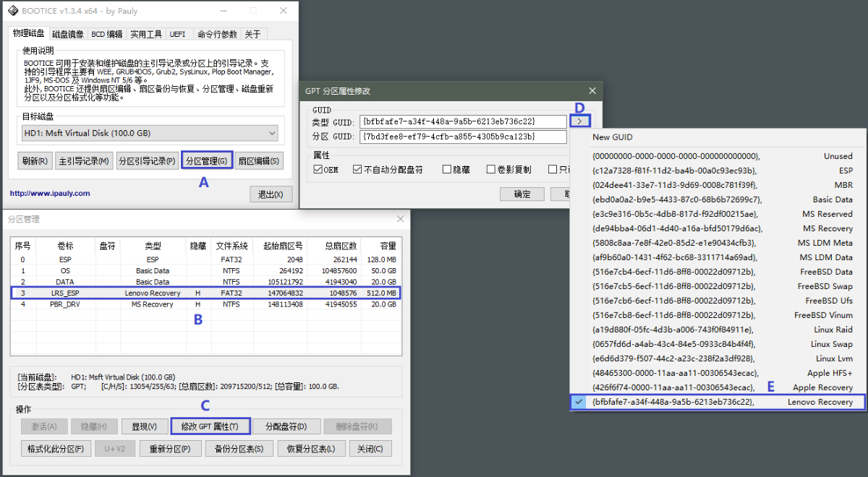868x477 pixels.
Task: Select the 实用工具 tab
Action: point(146,34)
